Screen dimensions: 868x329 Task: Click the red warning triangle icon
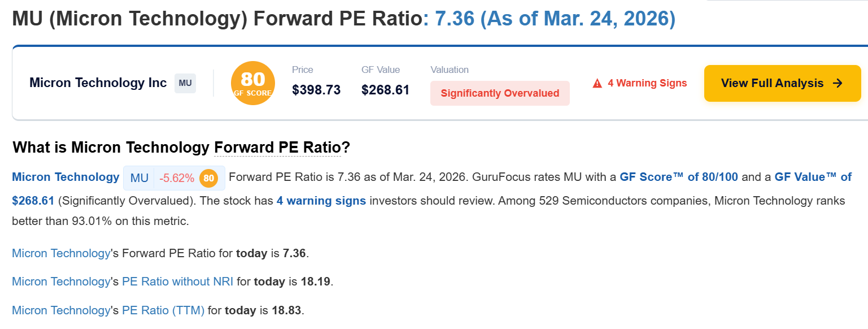pos(597,84)
